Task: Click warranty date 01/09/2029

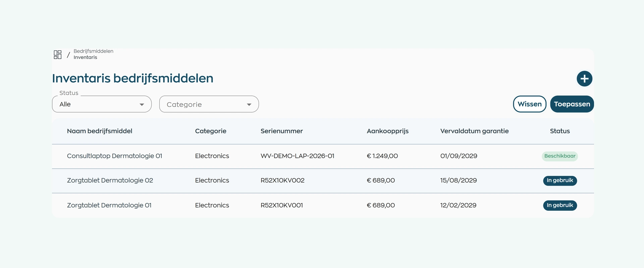Action: (x=459, y=156)
